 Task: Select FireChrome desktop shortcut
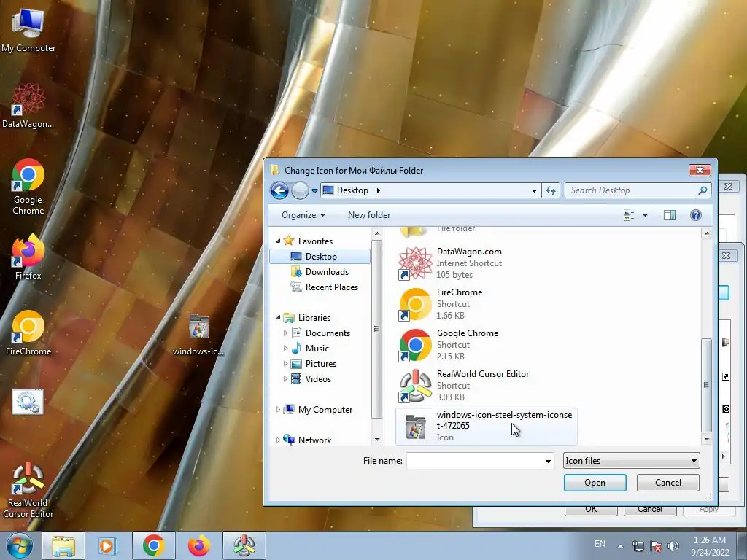28,332
